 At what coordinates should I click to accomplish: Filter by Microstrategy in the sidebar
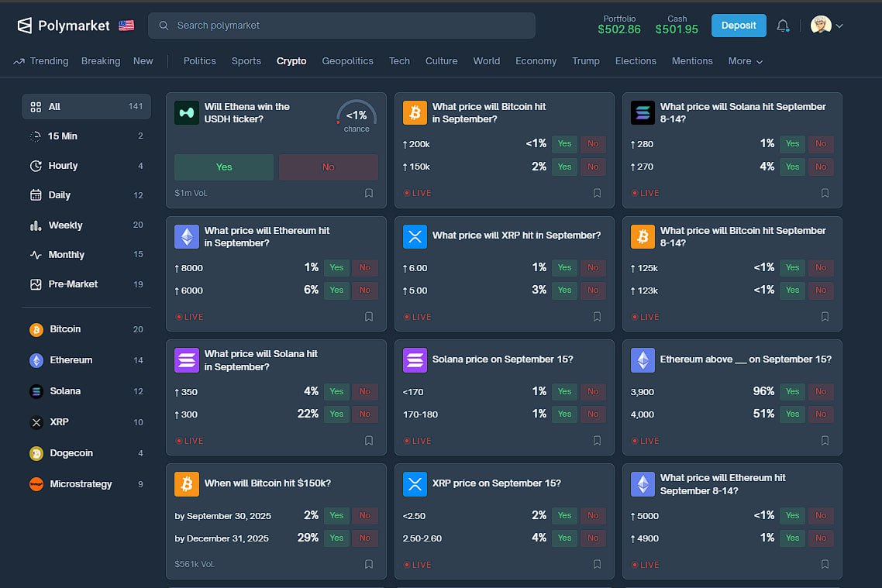(86, 484)
